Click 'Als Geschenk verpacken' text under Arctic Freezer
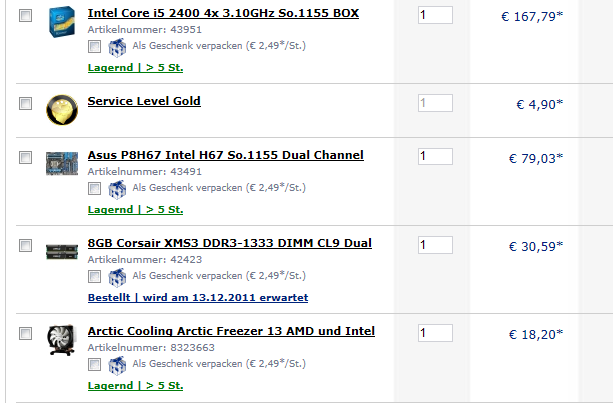The image size is (613, 403). coord(219,364)
